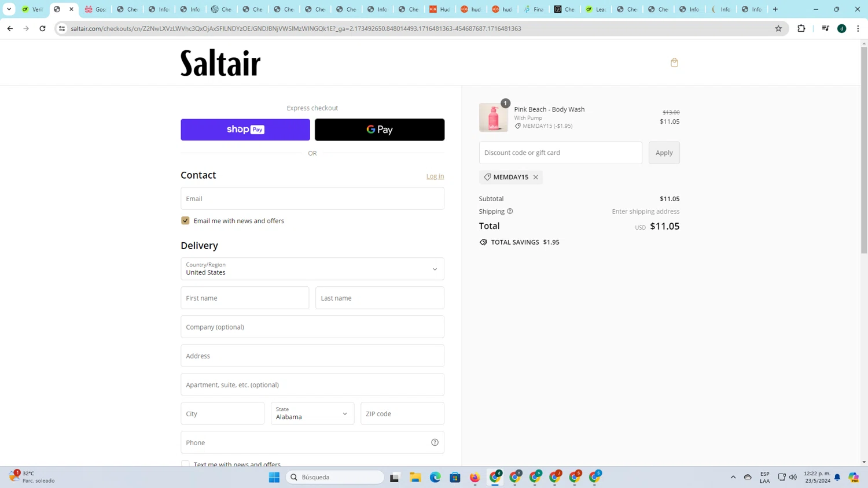Reload the current page
868x488 pixels.
[42, 28]
